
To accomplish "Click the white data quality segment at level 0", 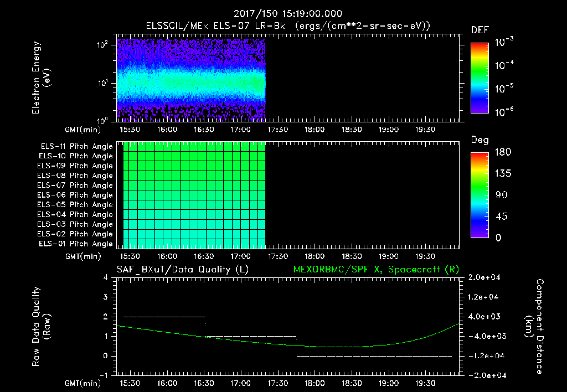I will click(x=374, y=356).
